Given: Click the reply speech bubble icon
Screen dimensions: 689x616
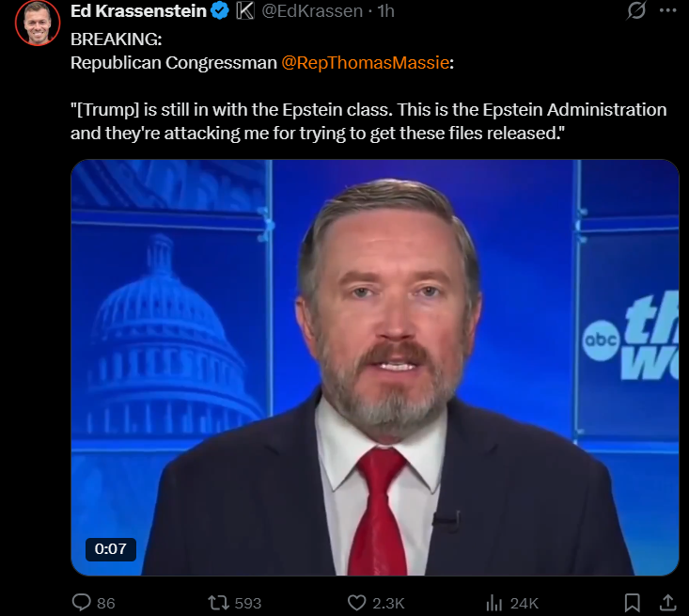Looking at the screenshot, I should (x=81, y=603).
